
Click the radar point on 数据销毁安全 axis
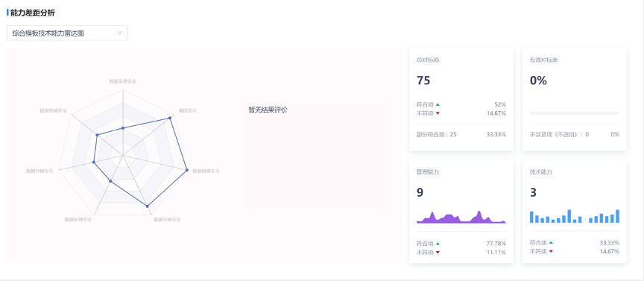click(x=187, y=170)
